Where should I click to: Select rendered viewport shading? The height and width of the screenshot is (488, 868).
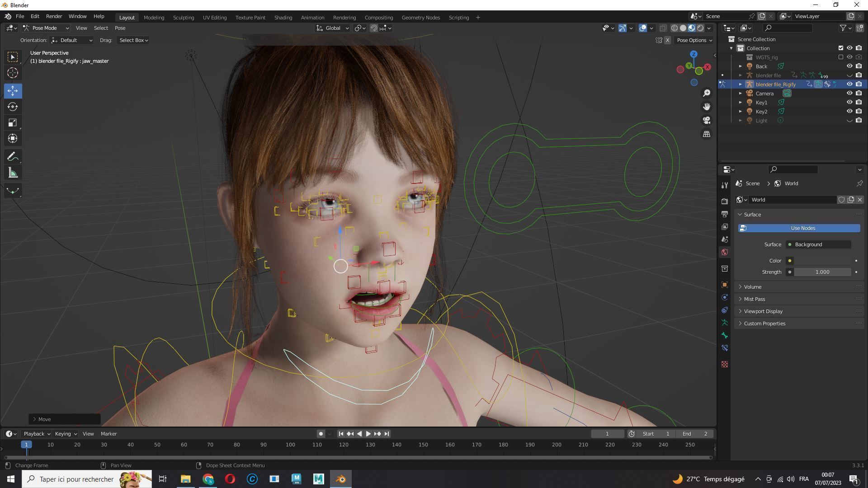[700, 28]
